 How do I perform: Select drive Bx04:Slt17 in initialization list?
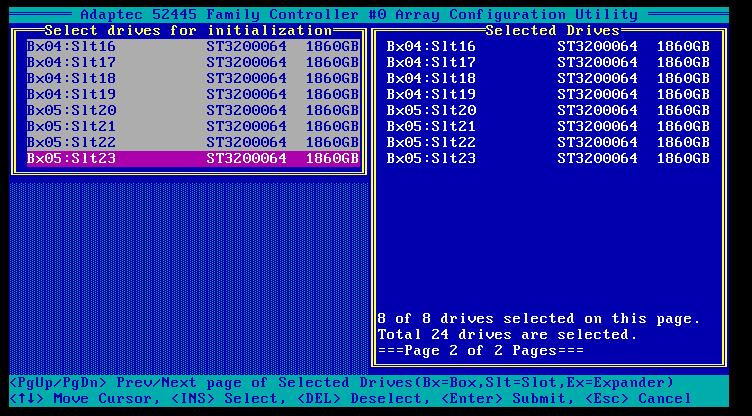pyautogui.click(x=193, y=62)
